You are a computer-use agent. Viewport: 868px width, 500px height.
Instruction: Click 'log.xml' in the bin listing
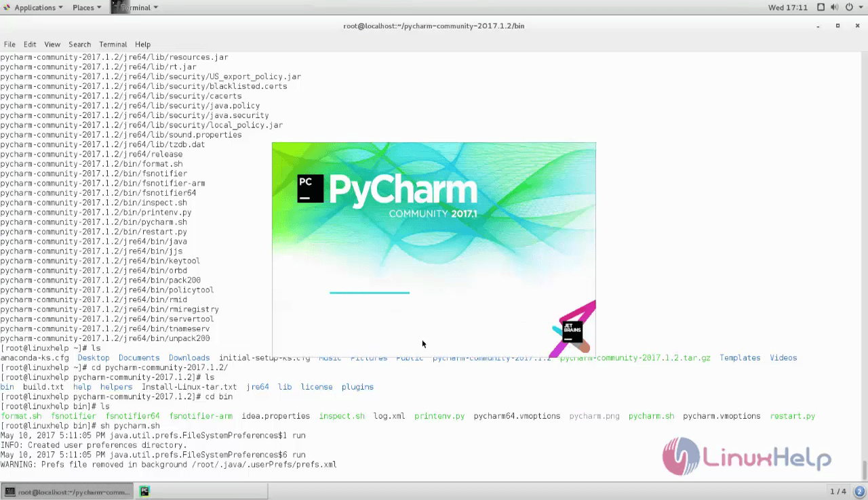389,416
